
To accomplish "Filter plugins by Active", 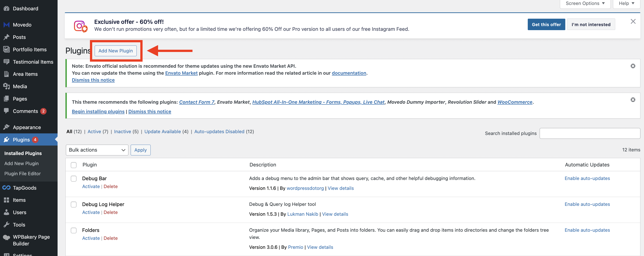I will point(94,132).
